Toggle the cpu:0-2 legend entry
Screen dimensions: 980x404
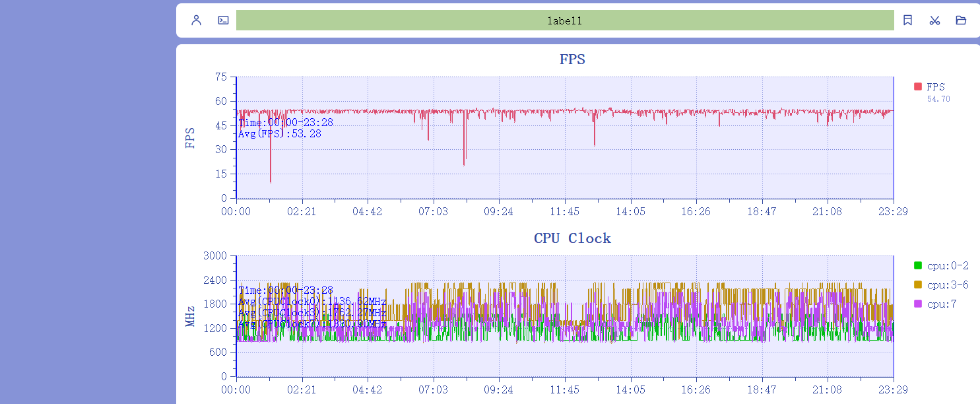click(x=948, y=266)
